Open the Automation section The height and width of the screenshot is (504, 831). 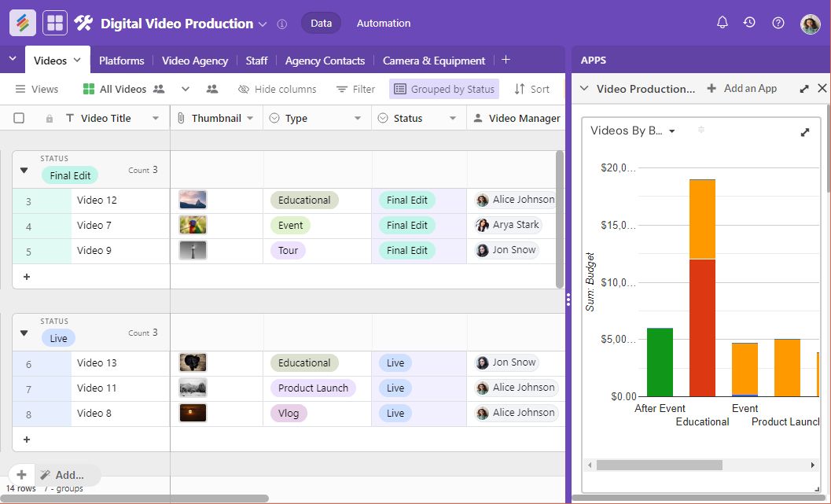[383, 23]
